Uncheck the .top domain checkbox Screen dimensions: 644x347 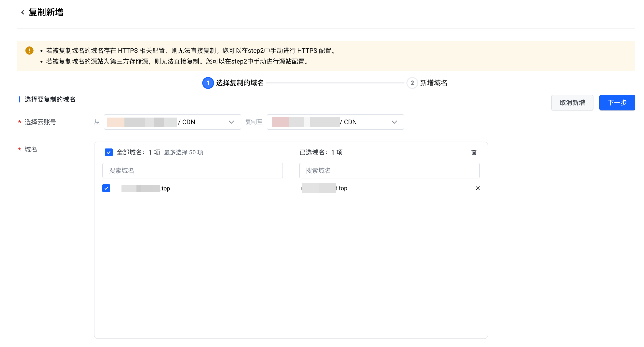point(106,188)
